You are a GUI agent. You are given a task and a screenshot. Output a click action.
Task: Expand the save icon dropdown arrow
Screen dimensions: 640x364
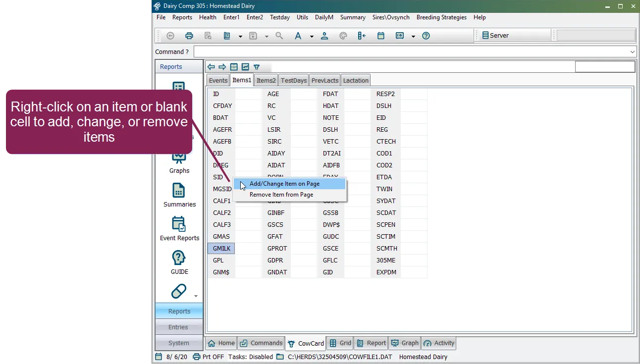pyautogui.click(x=267, y=36)
